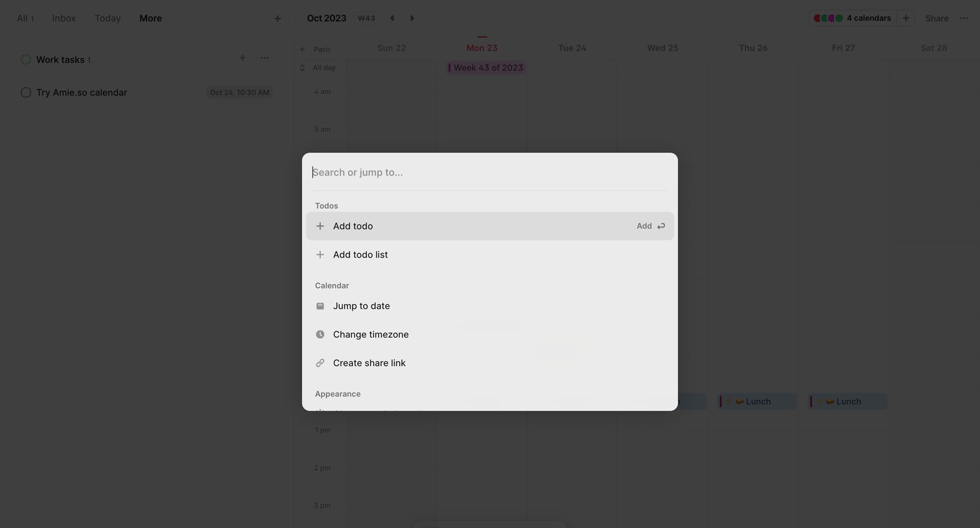Open the three-dot menu next to Share

click(x=964, y=18)
